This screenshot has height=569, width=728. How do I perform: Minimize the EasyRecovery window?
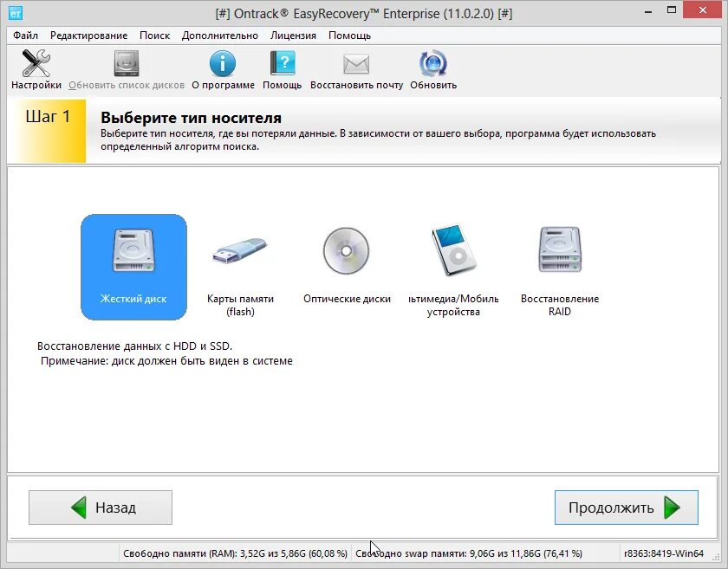pyautogui.click(x=648, y=11)
